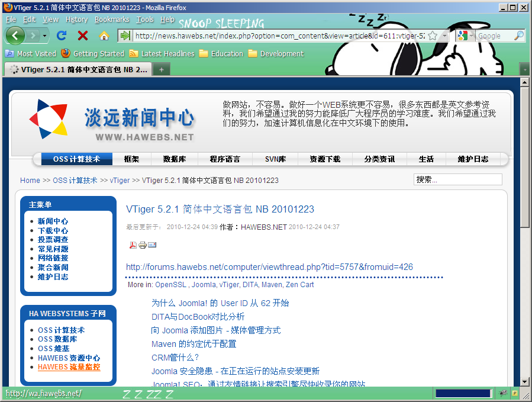Click the vTiger breadcrumb link
Image resolution: width=532 pixels, height=402 pixels.
click(x=120, y=181)
